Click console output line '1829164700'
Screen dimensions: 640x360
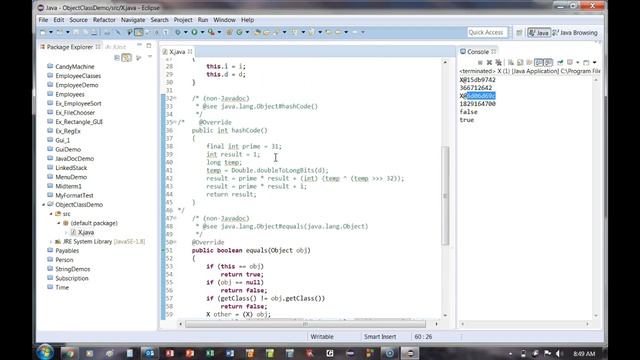point(478,104)
